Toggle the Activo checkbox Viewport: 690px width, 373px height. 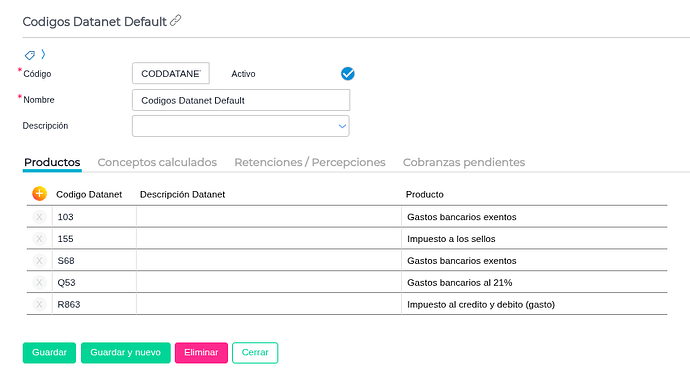pyautogui.click(x=348, y=73)
